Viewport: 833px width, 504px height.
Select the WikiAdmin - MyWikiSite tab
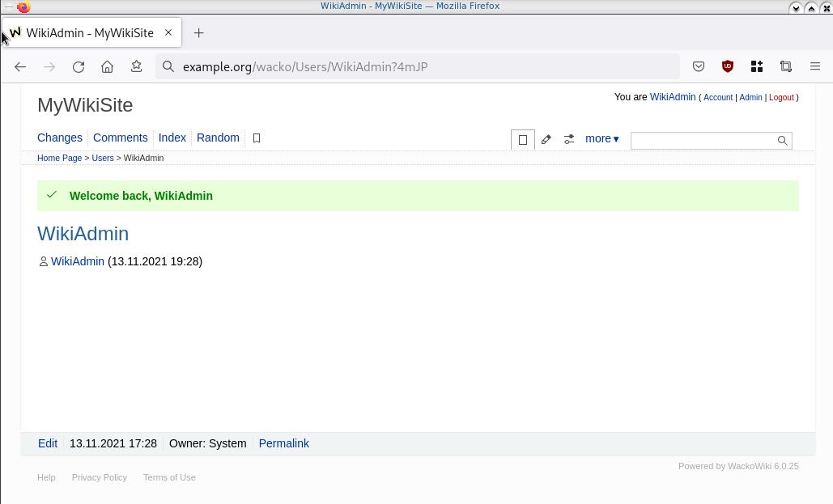(89, 33)
